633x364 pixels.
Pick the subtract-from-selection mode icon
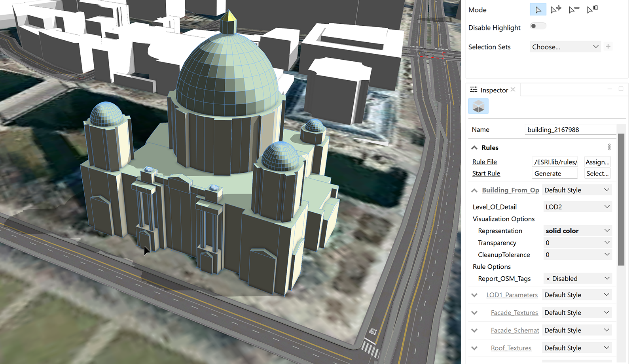tap(574, 9)
